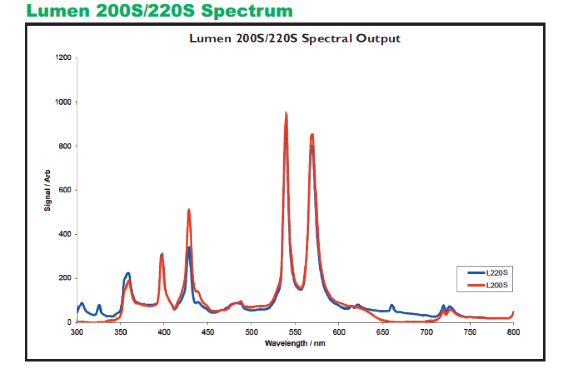
Task: Click the x-axis tick value 300
Action: 77,332
